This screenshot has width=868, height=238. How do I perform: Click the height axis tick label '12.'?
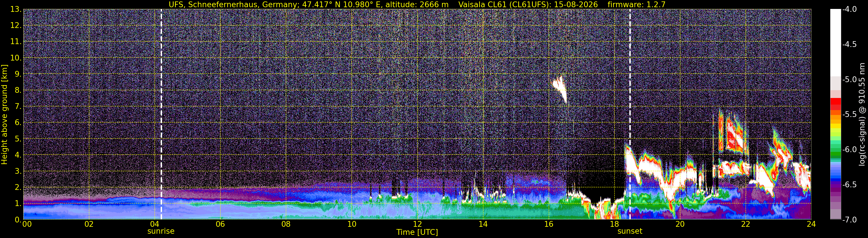coord(16,26)
